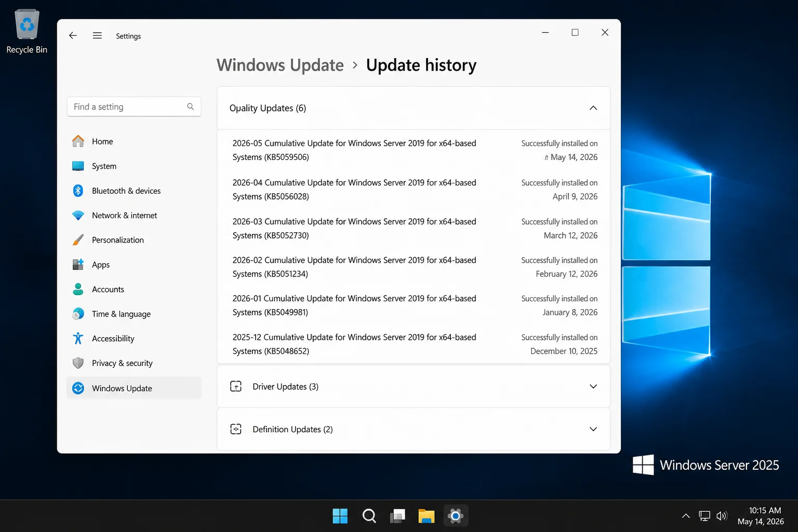Click the Definition Updates section icon
798x532 pixels.
click(236, 429)
